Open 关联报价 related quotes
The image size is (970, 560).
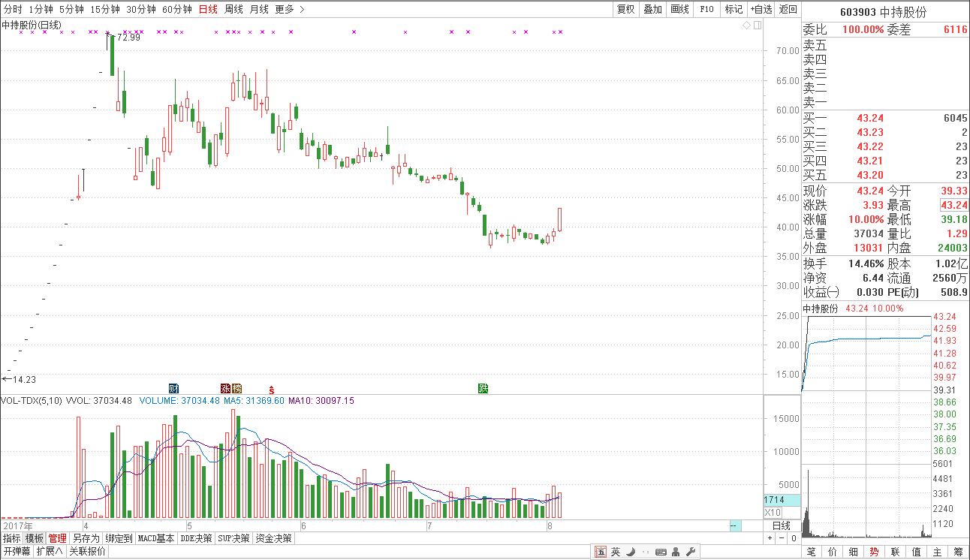coord(87,552)
